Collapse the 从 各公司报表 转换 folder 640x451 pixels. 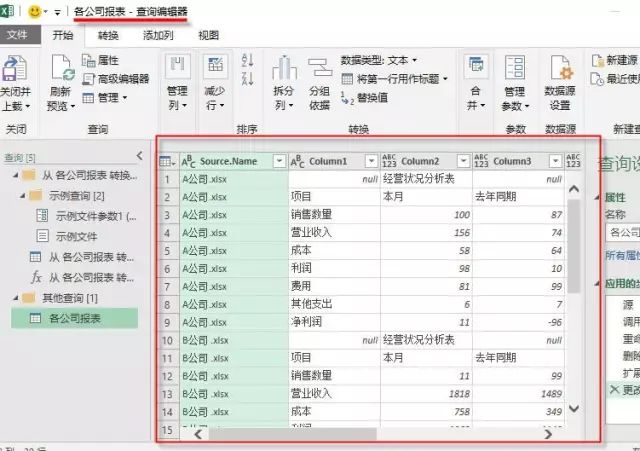pos(16,175)
